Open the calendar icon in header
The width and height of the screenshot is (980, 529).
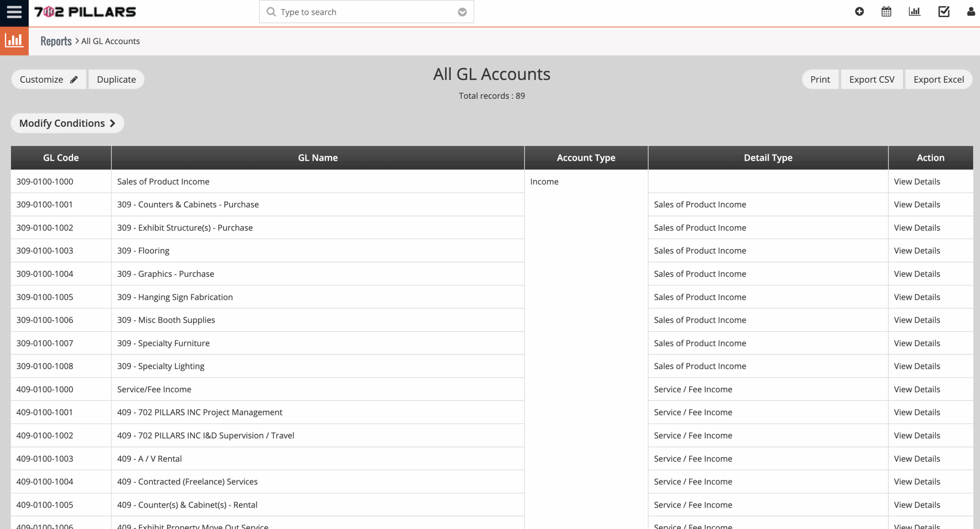pyautogui.click(x=886, y=12)
